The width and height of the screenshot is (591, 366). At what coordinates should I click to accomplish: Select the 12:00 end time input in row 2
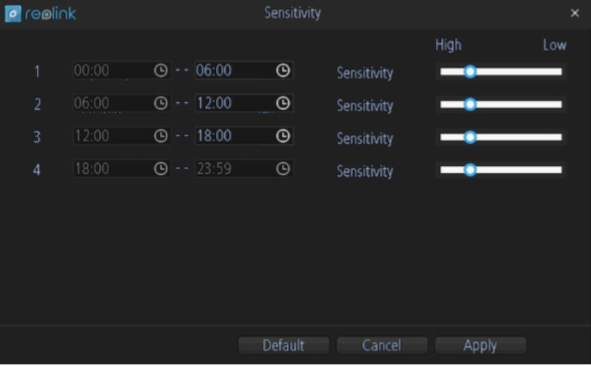(244, 103)
